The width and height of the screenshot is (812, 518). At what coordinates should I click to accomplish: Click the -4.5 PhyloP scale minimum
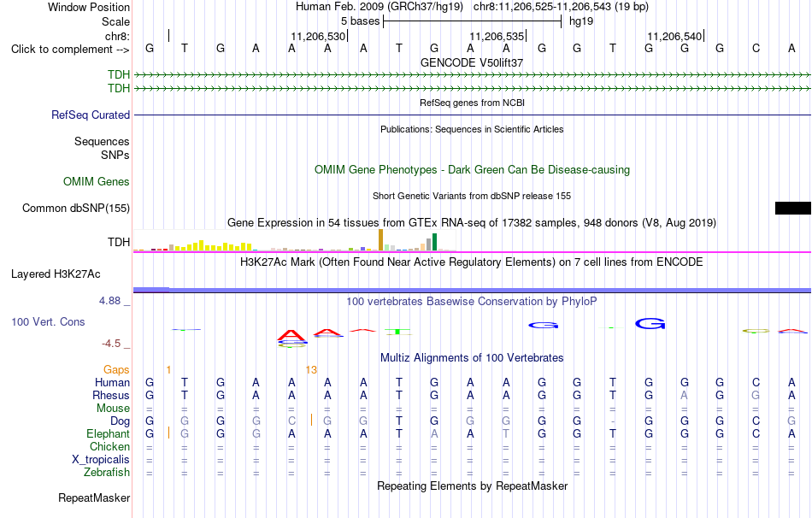pyautogui.click(x=111, y=344)
